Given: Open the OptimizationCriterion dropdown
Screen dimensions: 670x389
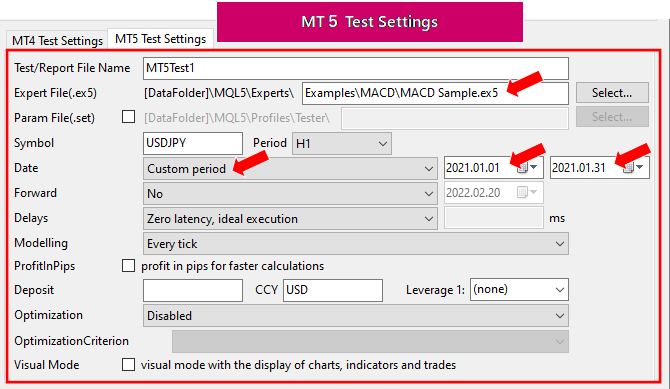Looking at the screenshot, I should 370,342.
